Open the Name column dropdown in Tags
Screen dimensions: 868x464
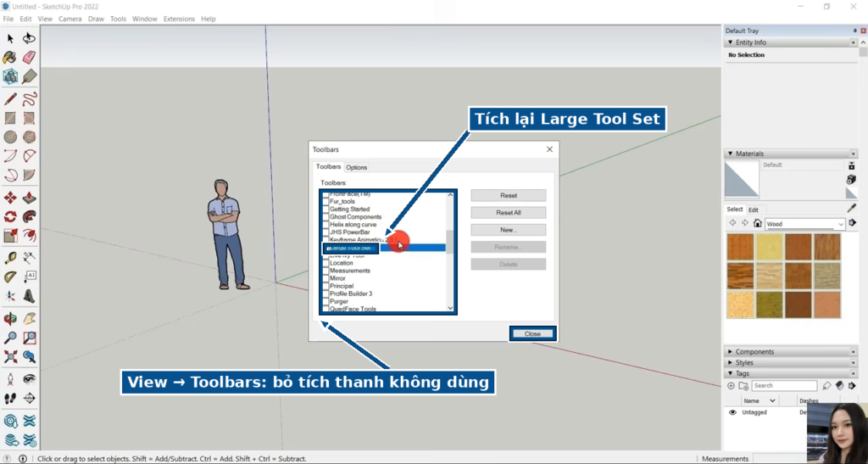pyautogui.click(x=773, y=400)
